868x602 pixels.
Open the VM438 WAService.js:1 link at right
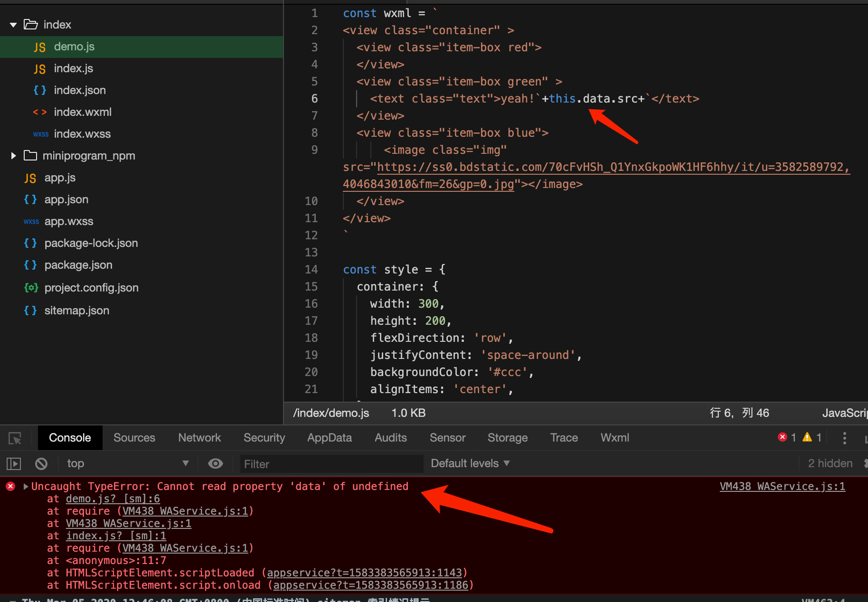pos(783,486)
